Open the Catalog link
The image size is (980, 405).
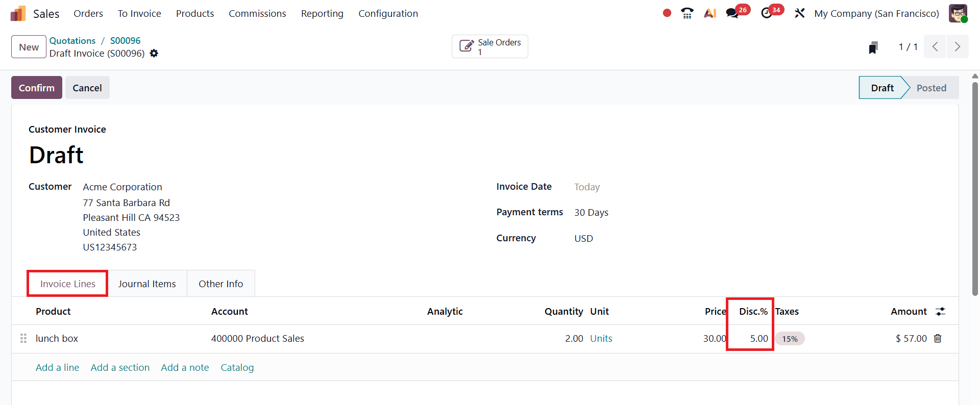237,367
